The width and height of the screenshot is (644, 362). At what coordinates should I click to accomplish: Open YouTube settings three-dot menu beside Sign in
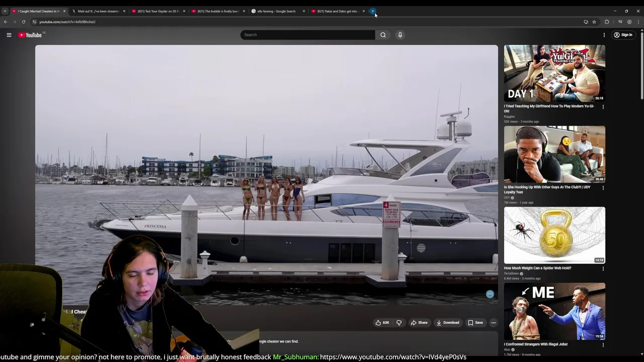click(x=604, y=35)
